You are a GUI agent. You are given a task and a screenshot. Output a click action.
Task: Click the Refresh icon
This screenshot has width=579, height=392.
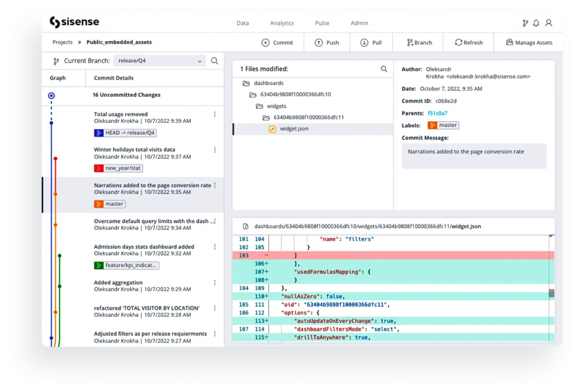pos(458,42)
